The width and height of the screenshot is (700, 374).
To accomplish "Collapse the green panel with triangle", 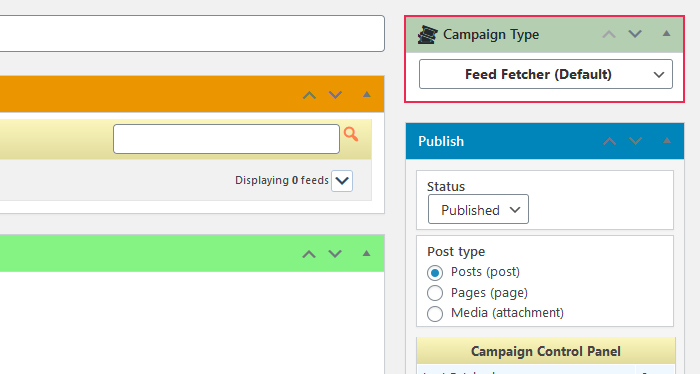I will 367,253.
